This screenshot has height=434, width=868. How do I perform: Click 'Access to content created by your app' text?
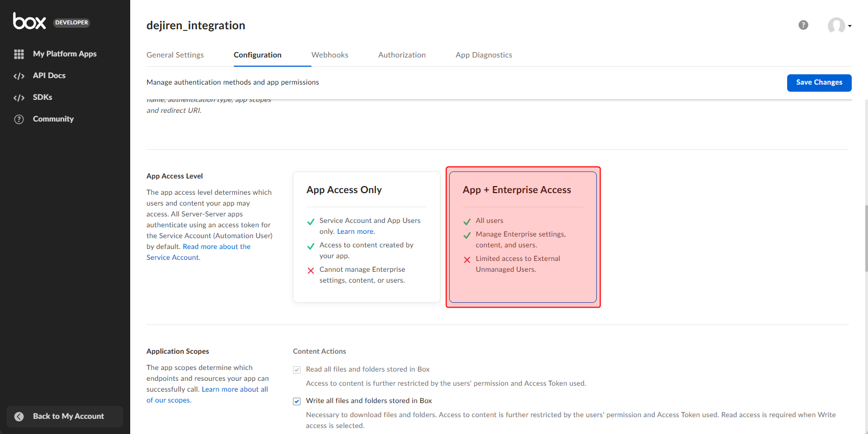point(366,251)
